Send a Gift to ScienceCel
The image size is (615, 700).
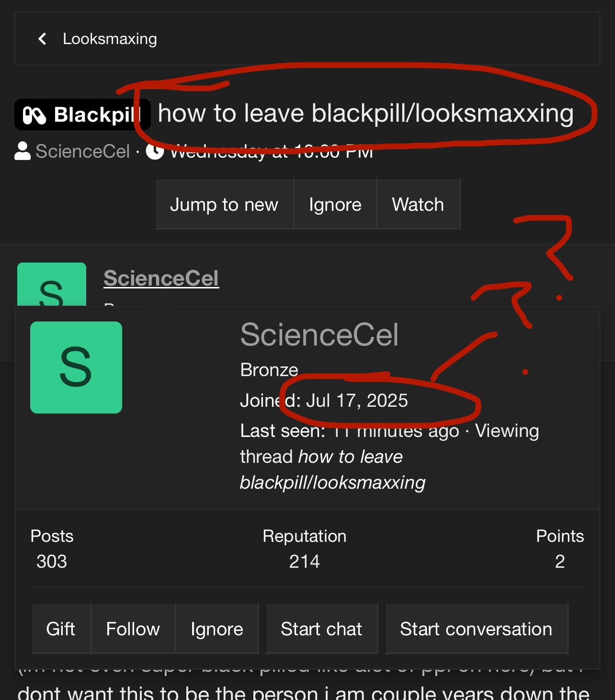[x=61, y=629]
